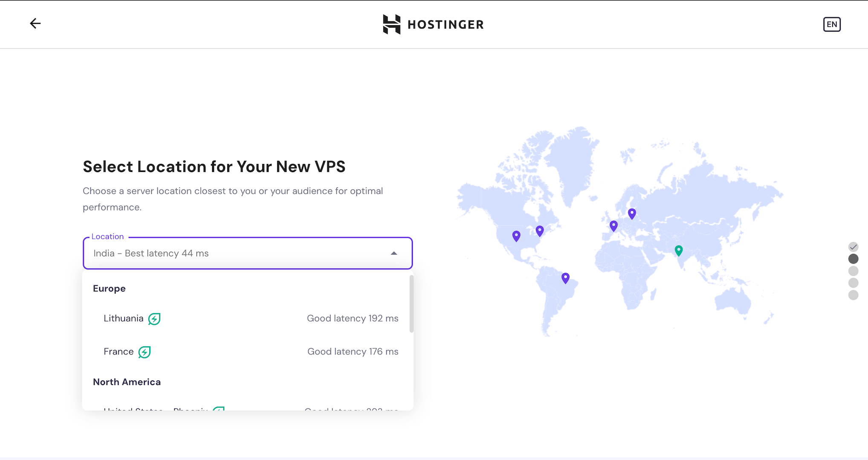Click the Brazil map pin

click(565, 278)
